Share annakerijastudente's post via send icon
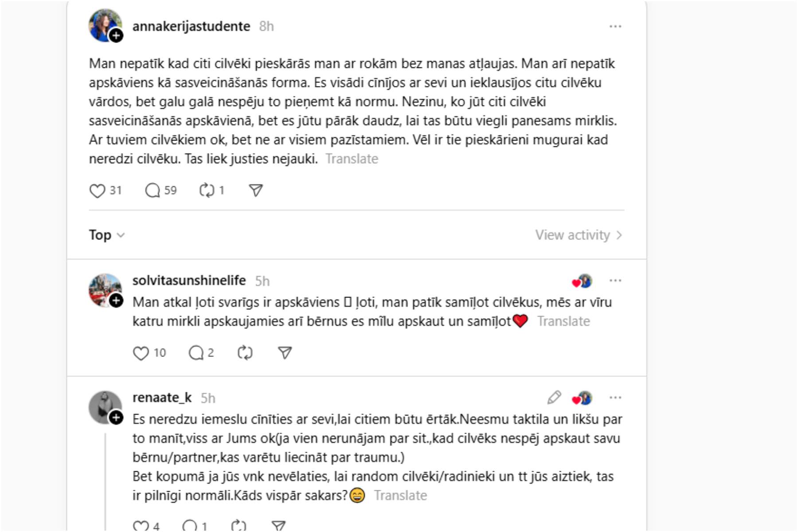This screenshot has height=532, width=798. point(256,191)
